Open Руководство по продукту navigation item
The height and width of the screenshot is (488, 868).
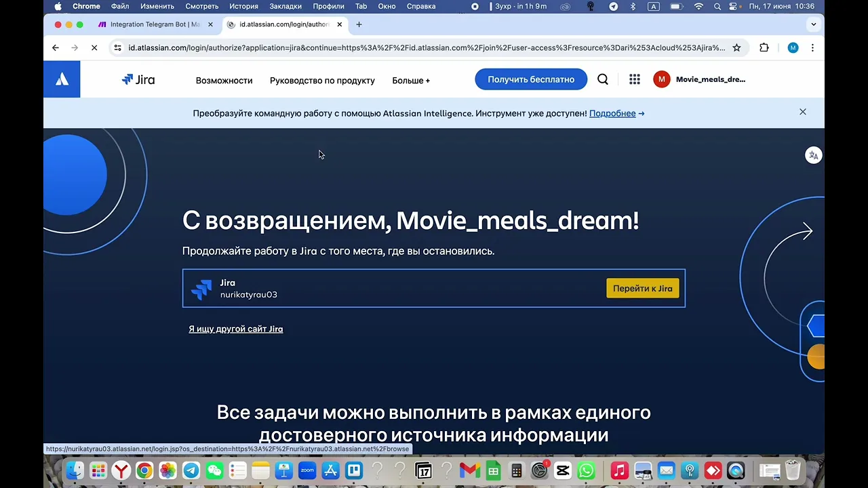coord(322,80)
